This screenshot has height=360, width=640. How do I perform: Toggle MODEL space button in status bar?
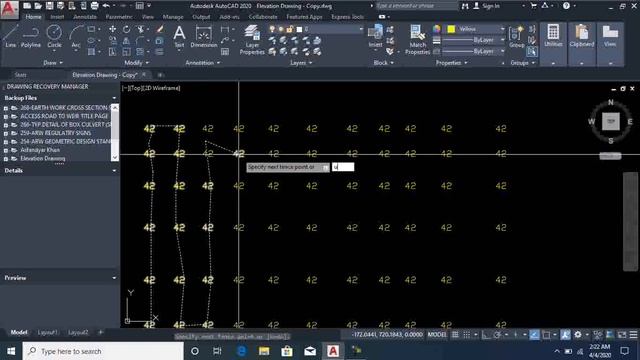click(437, 335)
